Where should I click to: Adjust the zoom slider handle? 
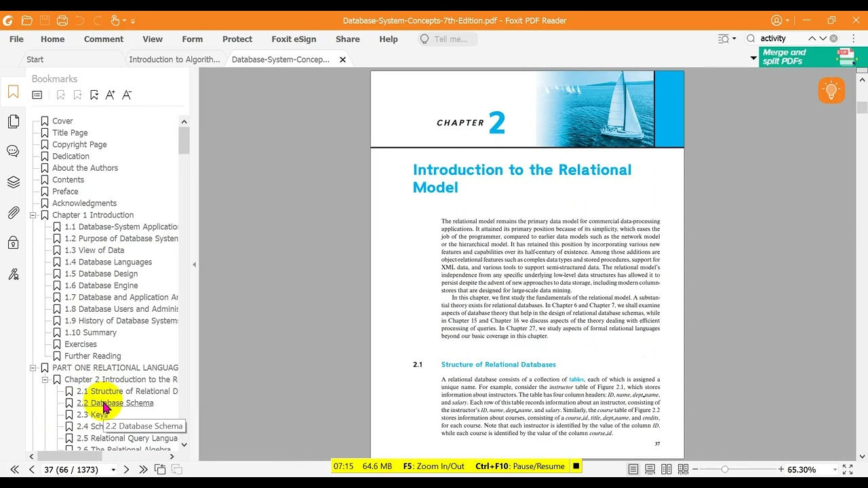point(725,469)
